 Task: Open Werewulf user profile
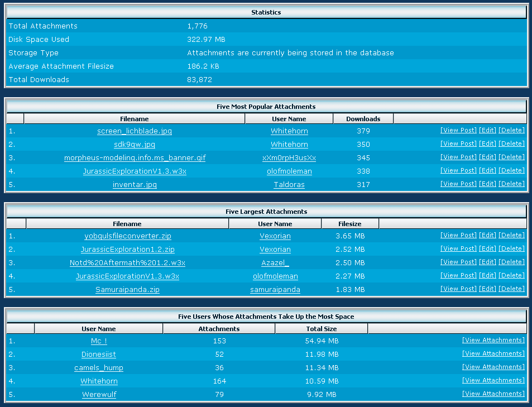(x=99, y=395)
